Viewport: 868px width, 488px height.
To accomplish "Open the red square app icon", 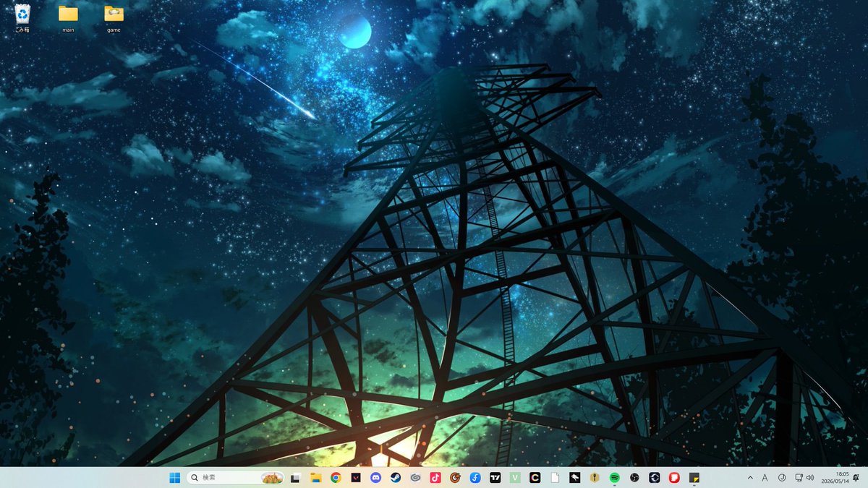I will pos(674,478).
